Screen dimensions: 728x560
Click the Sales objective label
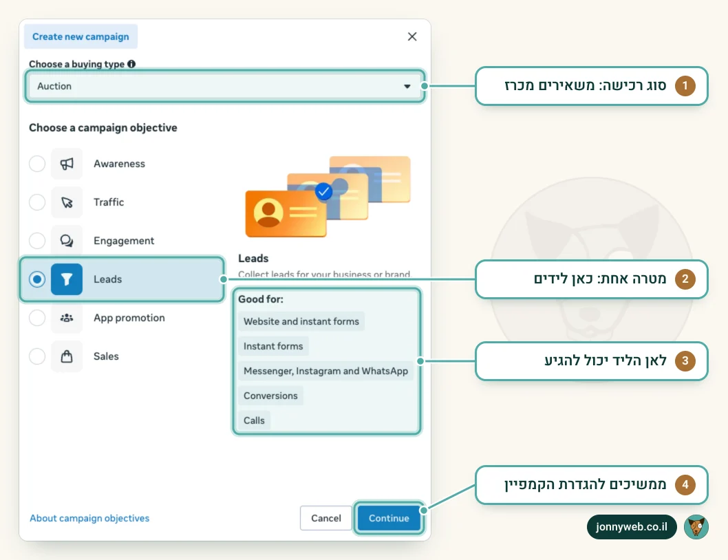coord(107,356)
